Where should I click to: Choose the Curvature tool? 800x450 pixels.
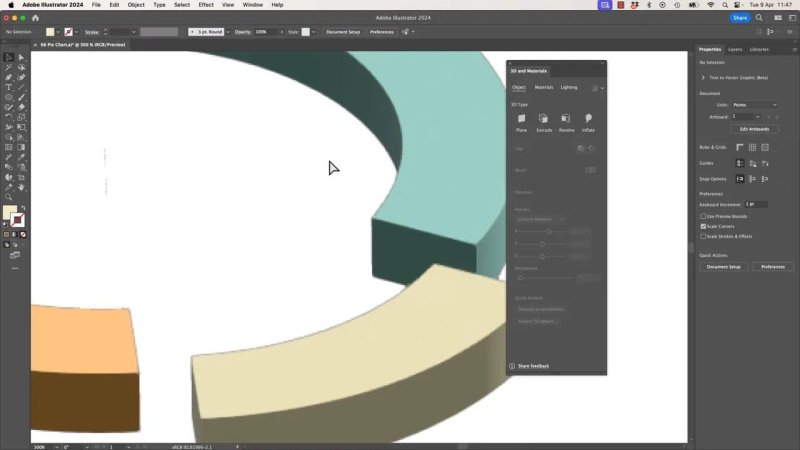pos(21,77)
